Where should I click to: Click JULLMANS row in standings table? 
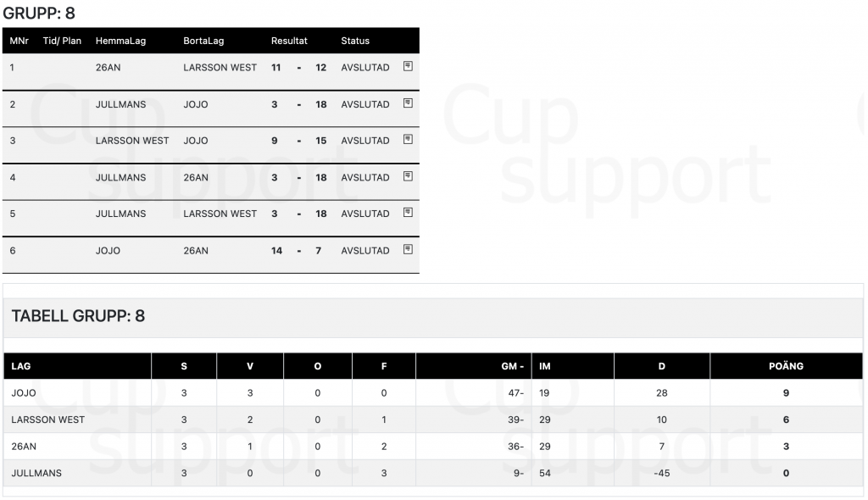click(433, 473)
